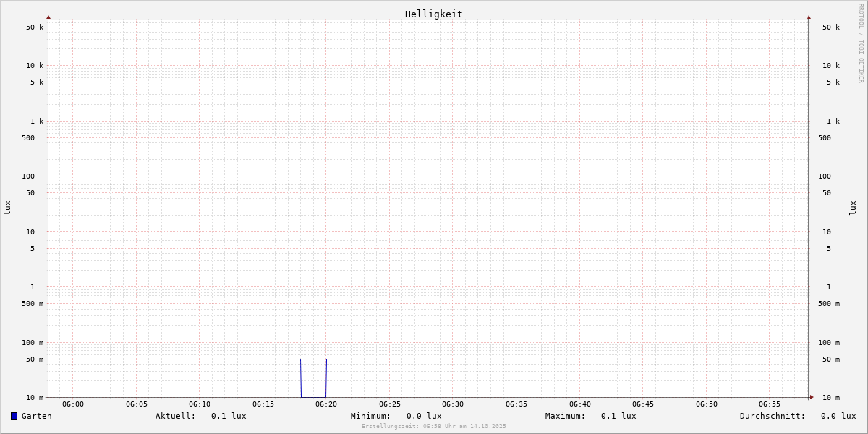The width and height of the screenshot is (868, 434).
Task: Click the Helligkeit chart title
Action: coord(433,14)
